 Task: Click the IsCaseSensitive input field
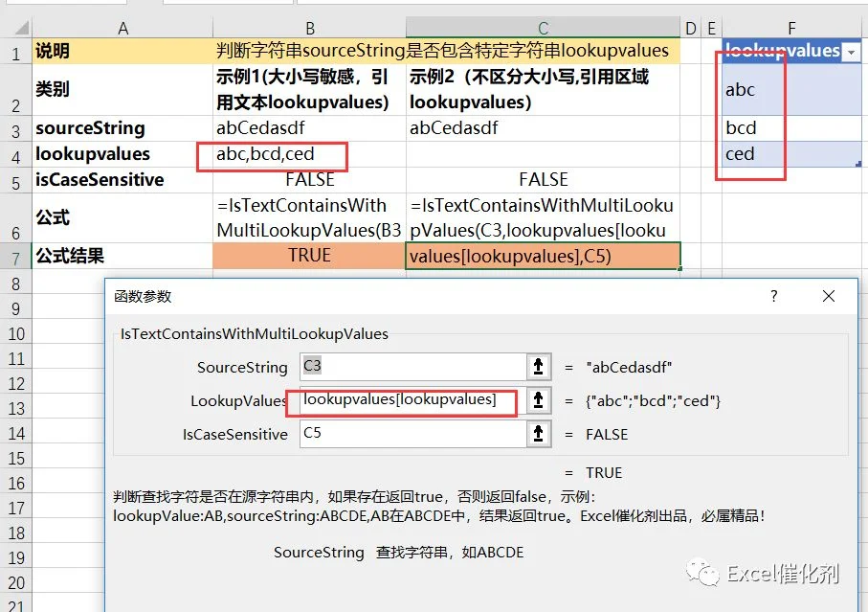(413, 434)
